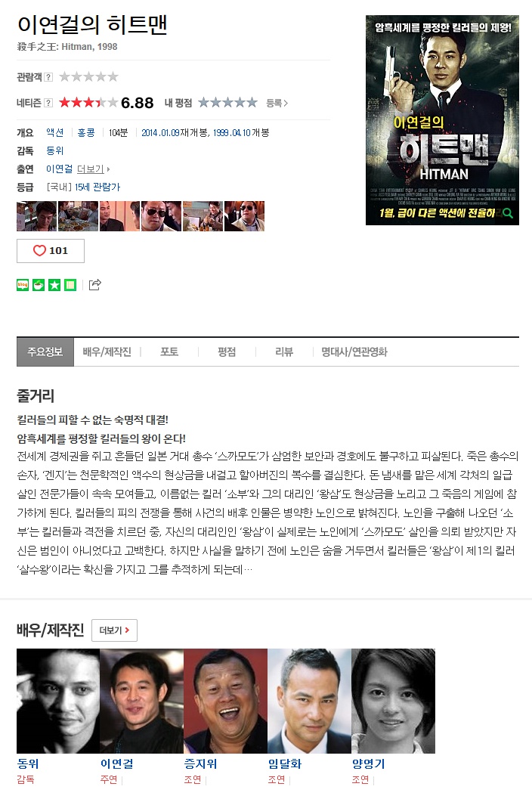Click the green memo share icon
Screen dimensions: 532x799
pos(70,285)
